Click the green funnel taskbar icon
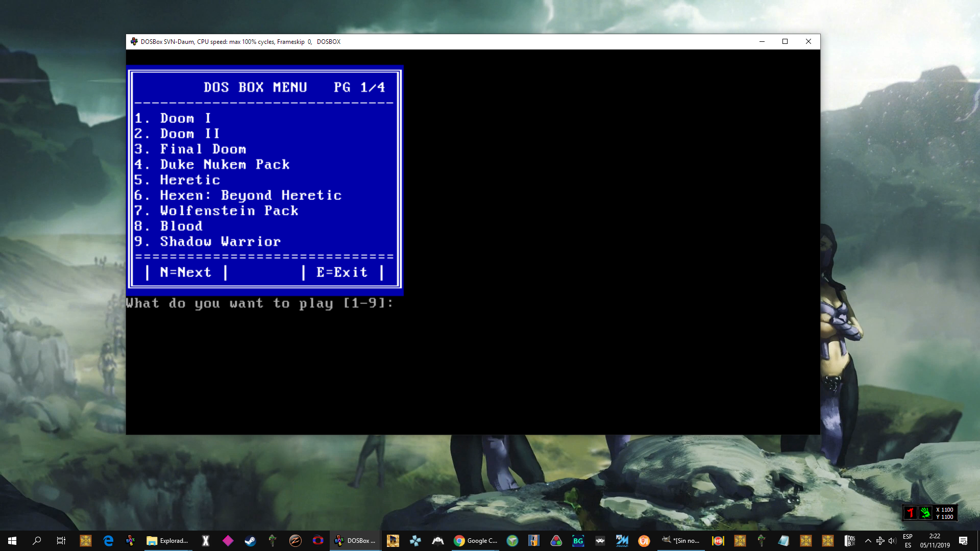The image size is (980, 551). pyautogui.click(x=512, y=541)
